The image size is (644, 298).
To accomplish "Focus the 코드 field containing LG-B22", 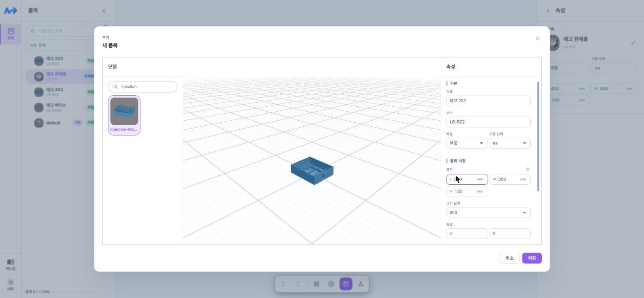I will (488, 122).
